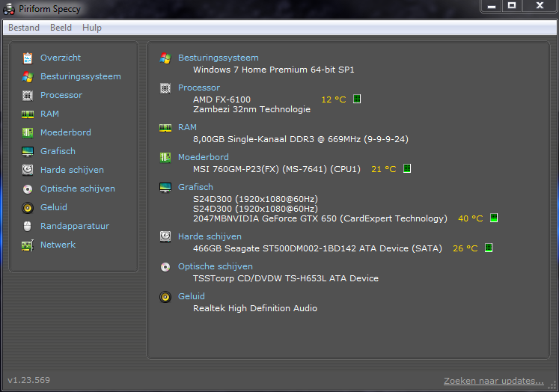Click the 8,00GB Single-Kanaal DDR3 line

301,139
